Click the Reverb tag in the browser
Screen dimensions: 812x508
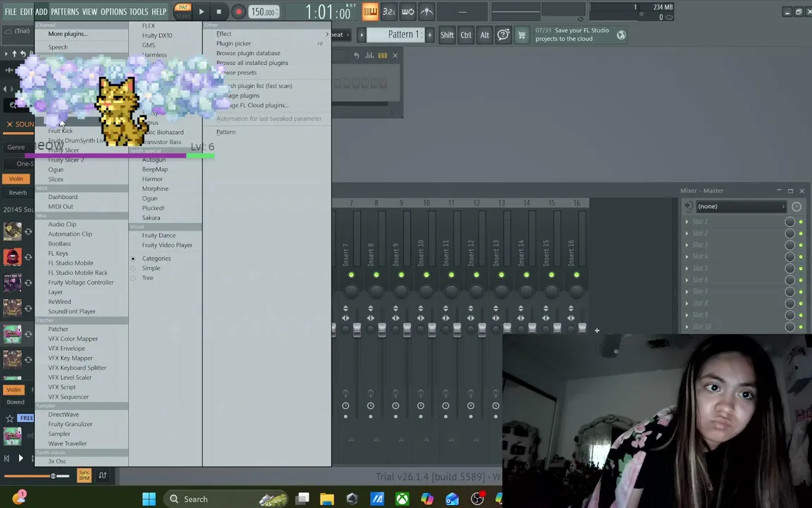coord(18,193)
